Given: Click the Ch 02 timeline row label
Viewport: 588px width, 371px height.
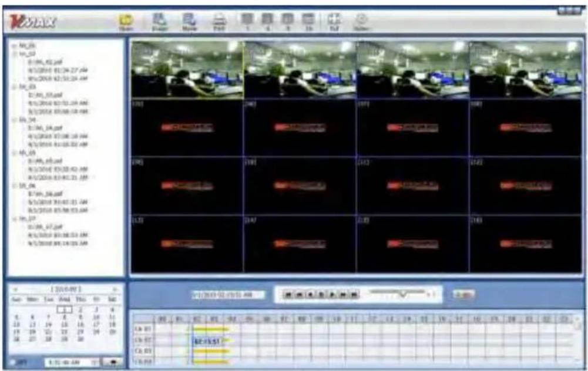Looking at the screenshot, I should tap(143, 340).
